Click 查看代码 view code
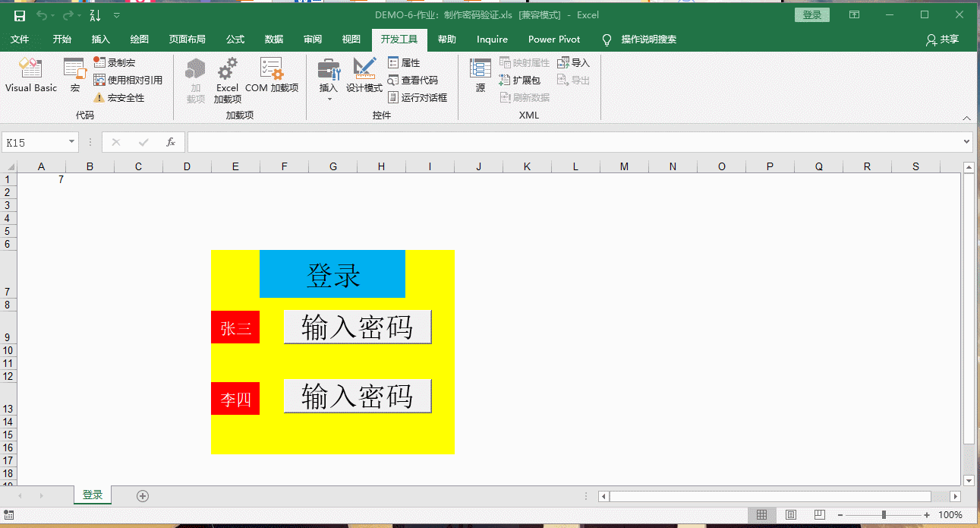 [412, 80]
